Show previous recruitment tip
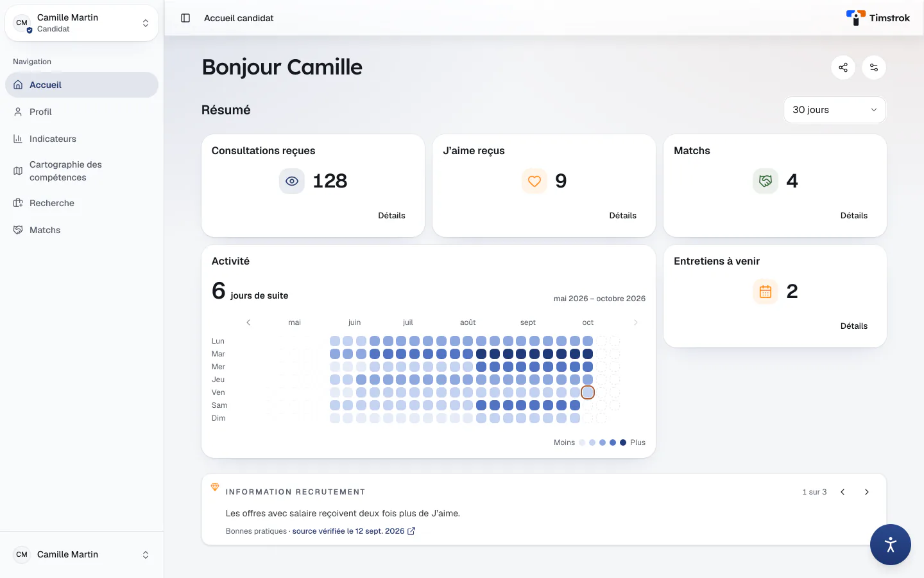The height and width of the screenshot is (578, 924). click(843, 492)
